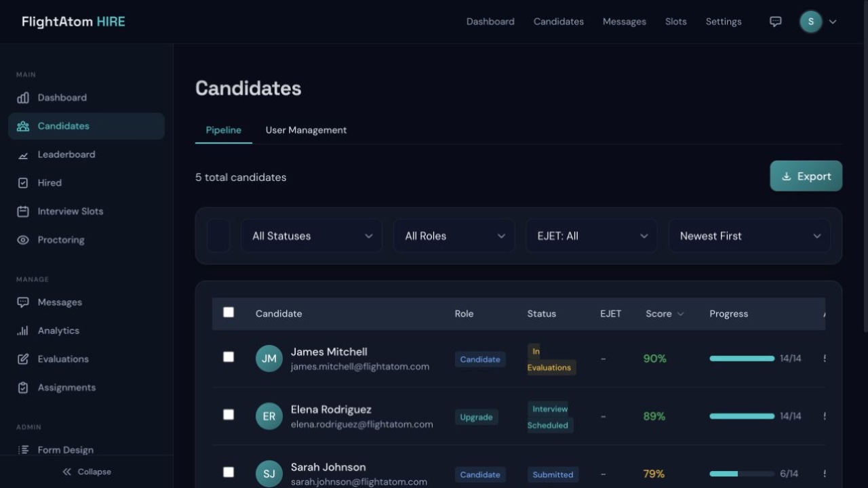
Task: Click James Mitchell's JM avatar
Action: coord(269,359)
